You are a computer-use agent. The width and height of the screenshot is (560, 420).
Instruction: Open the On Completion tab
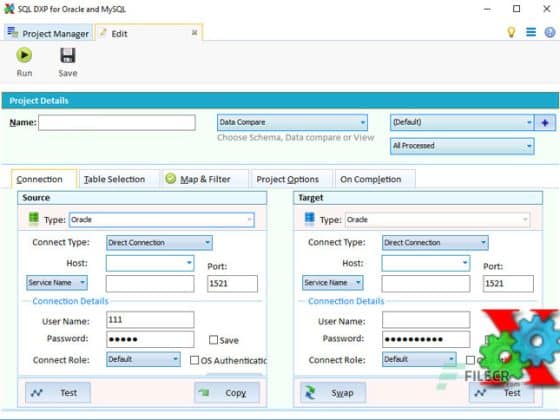(375, 179)
